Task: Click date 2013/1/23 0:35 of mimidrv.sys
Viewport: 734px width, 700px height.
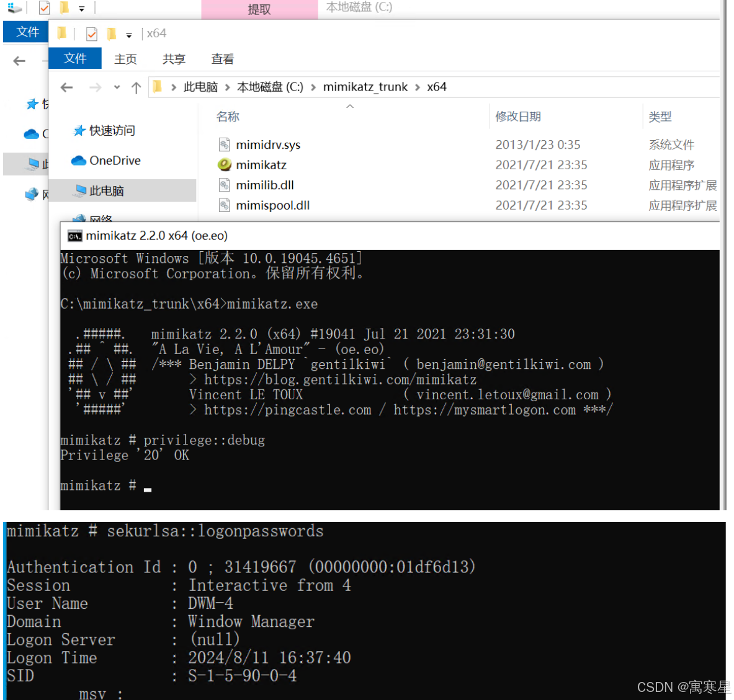Action: coord(538,144)
